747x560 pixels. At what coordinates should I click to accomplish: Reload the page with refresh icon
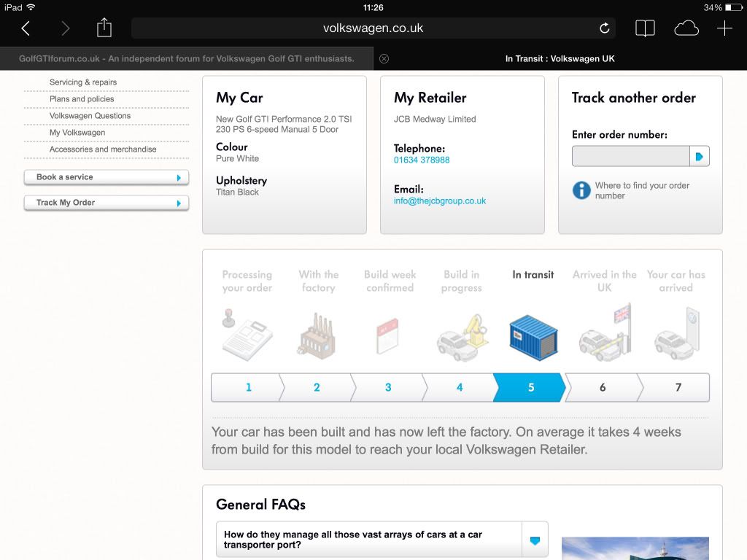605,28
